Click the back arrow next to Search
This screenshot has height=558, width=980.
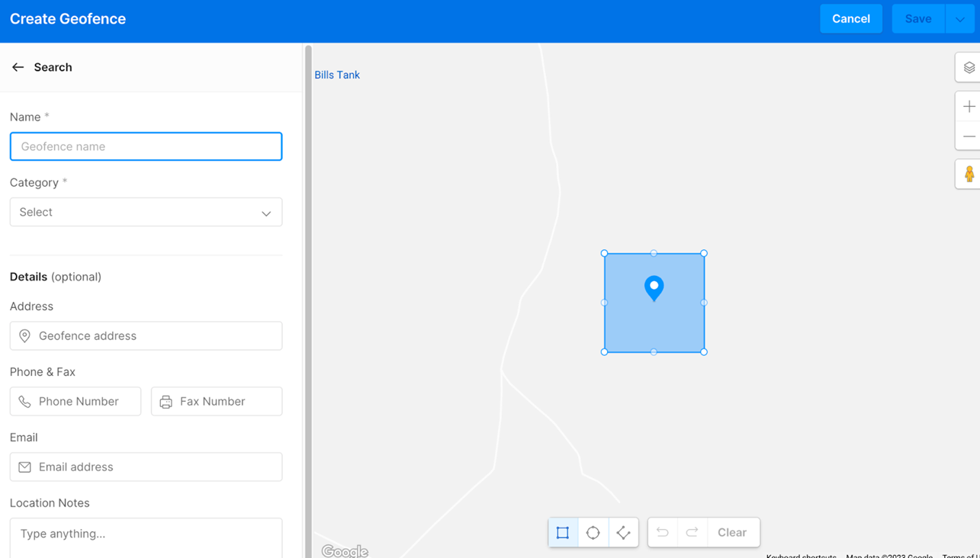[18, 67]
